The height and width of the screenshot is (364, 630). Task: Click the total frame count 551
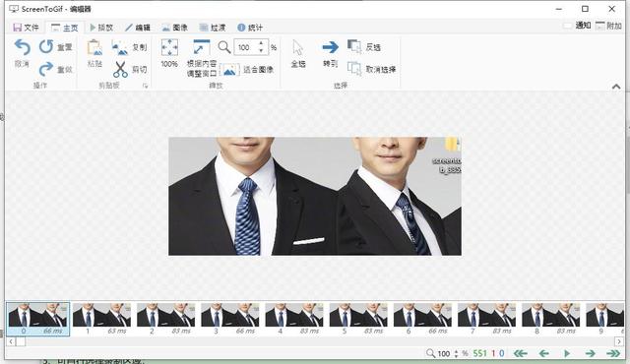[479, 353]
